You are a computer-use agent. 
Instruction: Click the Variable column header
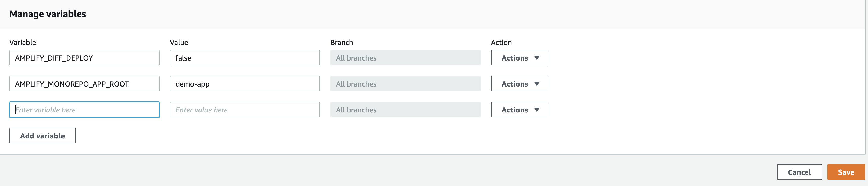point(23,42)
